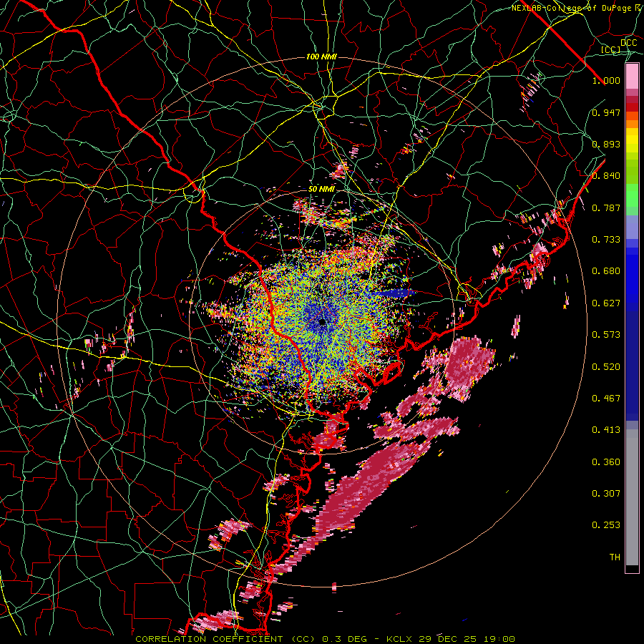
Task: Click the DCC label above the color bar
Action: [628, 43]
